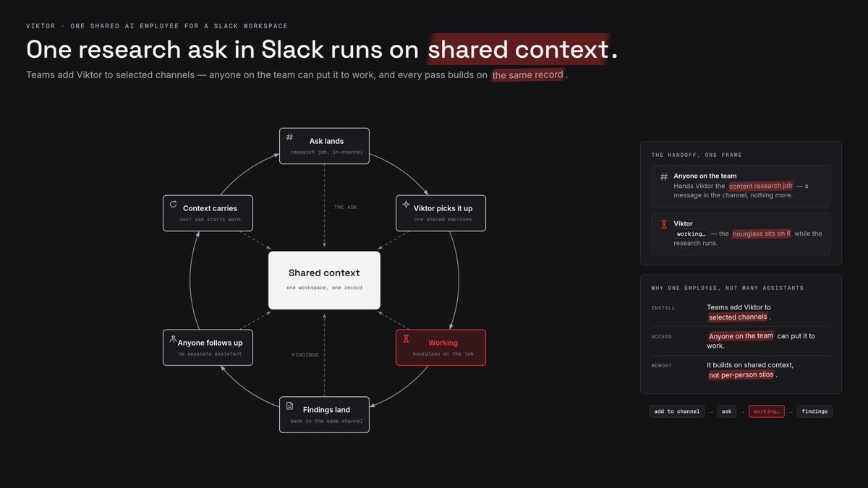Click the hash icon on Ask lands node
This screenshot has height=488, width=868.
(289, 137)
